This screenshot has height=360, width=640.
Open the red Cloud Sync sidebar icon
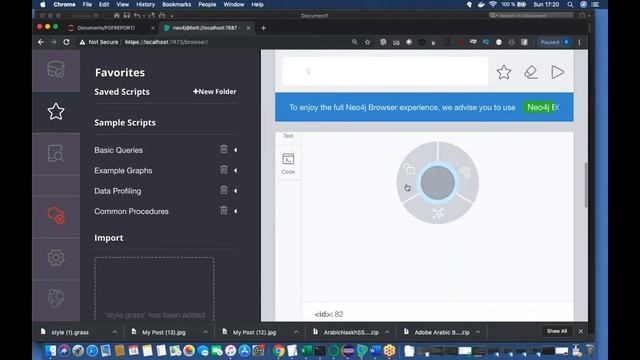(56, 215)
